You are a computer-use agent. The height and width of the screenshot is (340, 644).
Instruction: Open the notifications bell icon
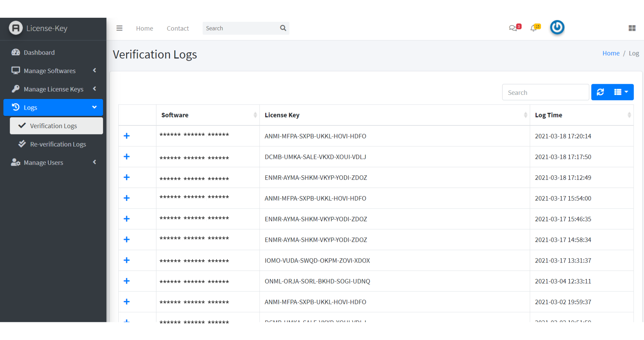click(534, 28)
